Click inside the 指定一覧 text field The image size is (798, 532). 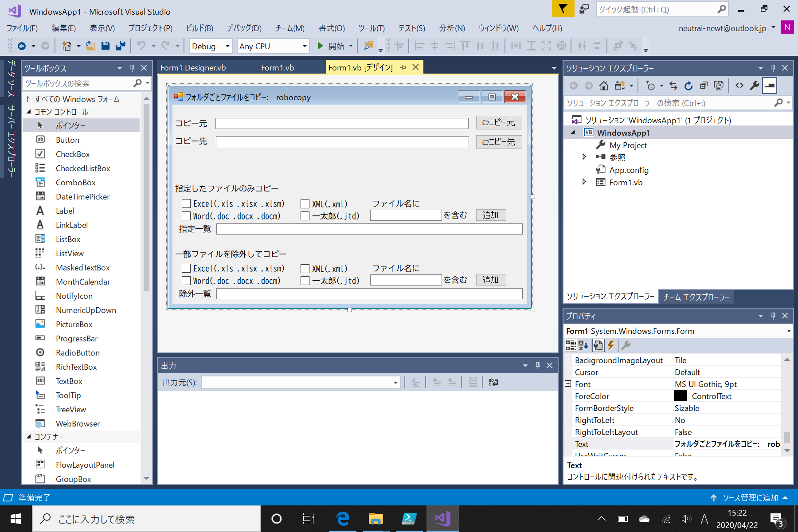(368, 229)
